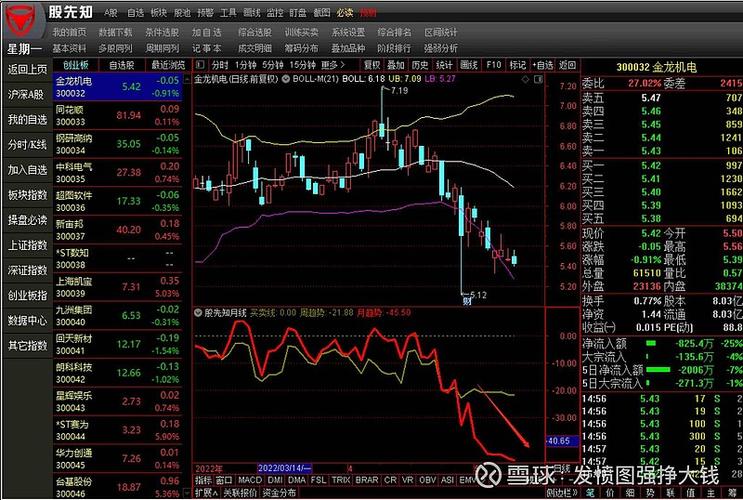Click 数据下载 button
Screen dimensions: 743x500
pos(116,33)
